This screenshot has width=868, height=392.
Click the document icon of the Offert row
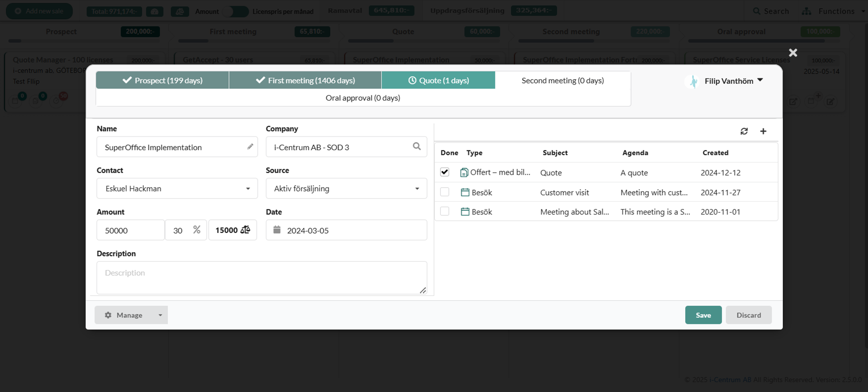[x=464, y=172]
